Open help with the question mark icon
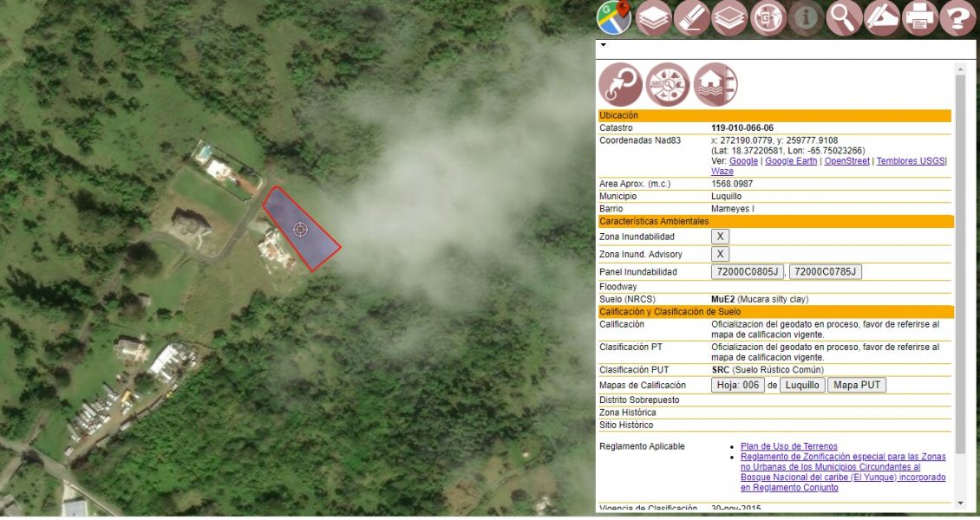 pyautogui.click(x=958, y=18)
